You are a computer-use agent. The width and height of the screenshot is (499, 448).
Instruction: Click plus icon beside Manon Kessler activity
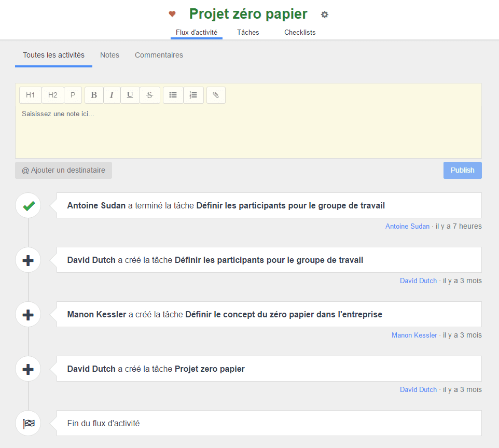click(29, 315)
